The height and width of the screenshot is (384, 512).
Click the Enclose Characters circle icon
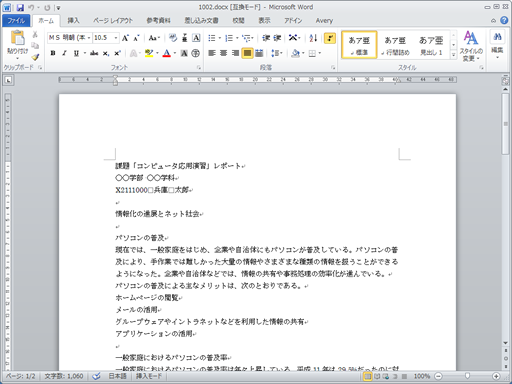[196, 53]
